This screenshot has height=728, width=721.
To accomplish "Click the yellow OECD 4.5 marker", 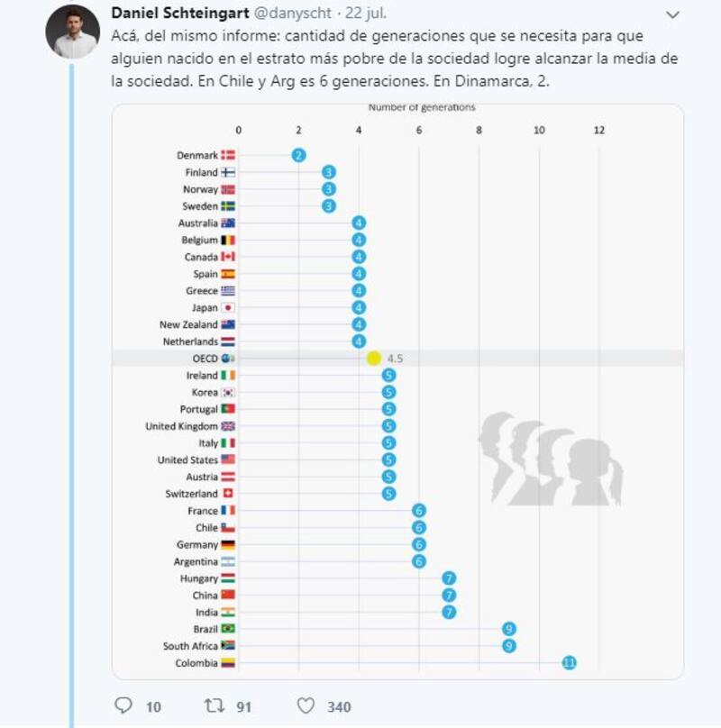I will [x=374, y=359].
